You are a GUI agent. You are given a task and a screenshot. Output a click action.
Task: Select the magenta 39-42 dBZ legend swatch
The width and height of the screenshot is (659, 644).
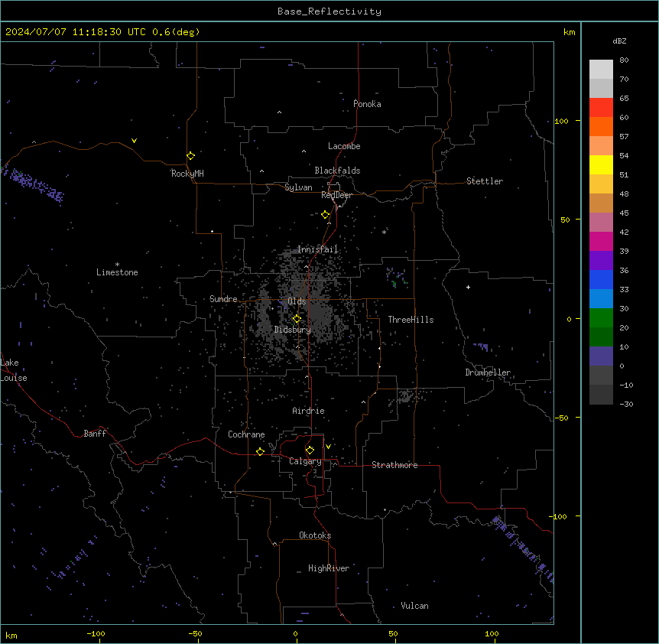[x=601, y=241]
